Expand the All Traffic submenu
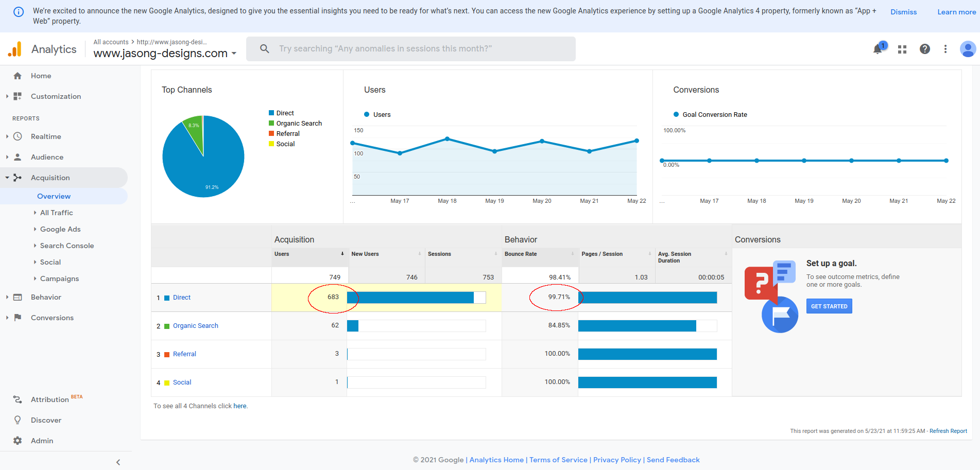This screenshot has width=980, height=470. (x=35, y=213)
